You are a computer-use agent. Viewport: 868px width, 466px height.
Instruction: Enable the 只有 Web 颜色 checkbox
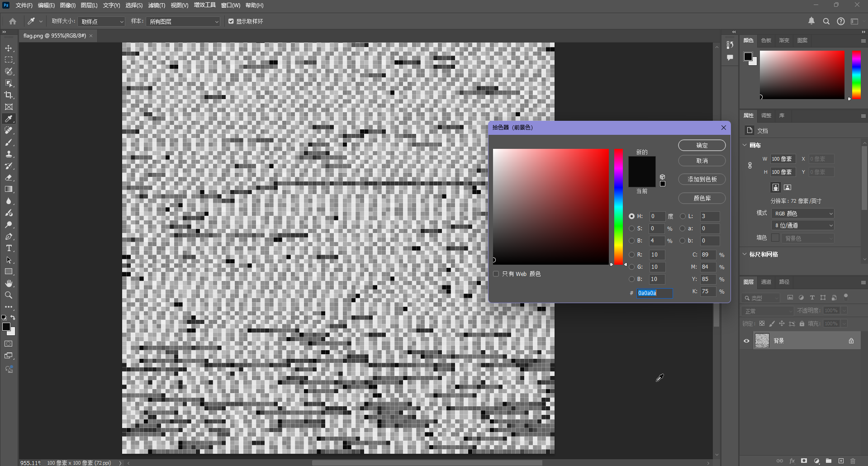496,274
